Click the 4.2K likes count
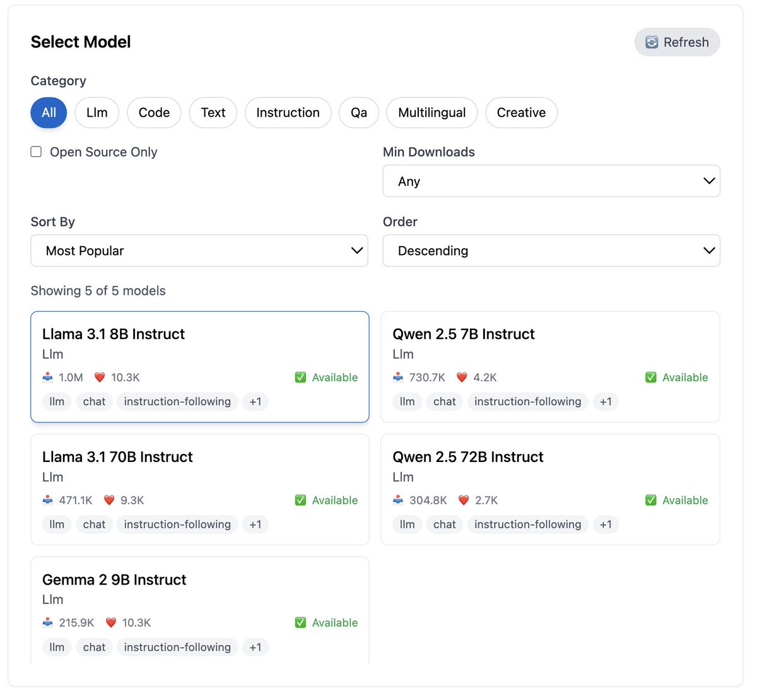This screenshot has height=700, width=757. click(x=485, y=377)
